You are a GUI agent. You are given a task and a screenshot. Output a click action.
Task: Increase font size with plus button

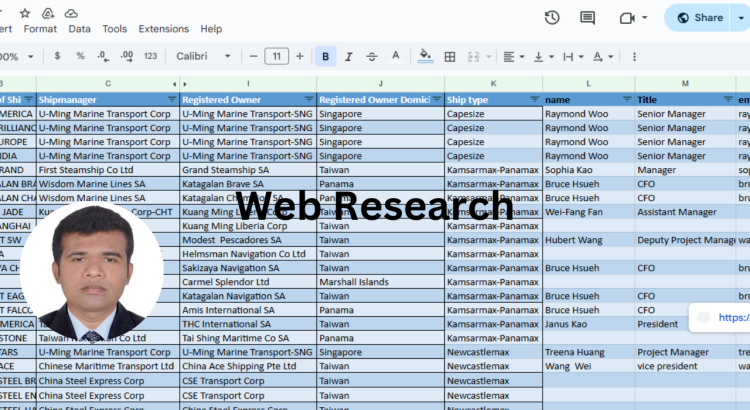pyautogui.click(x=299, y=56)
